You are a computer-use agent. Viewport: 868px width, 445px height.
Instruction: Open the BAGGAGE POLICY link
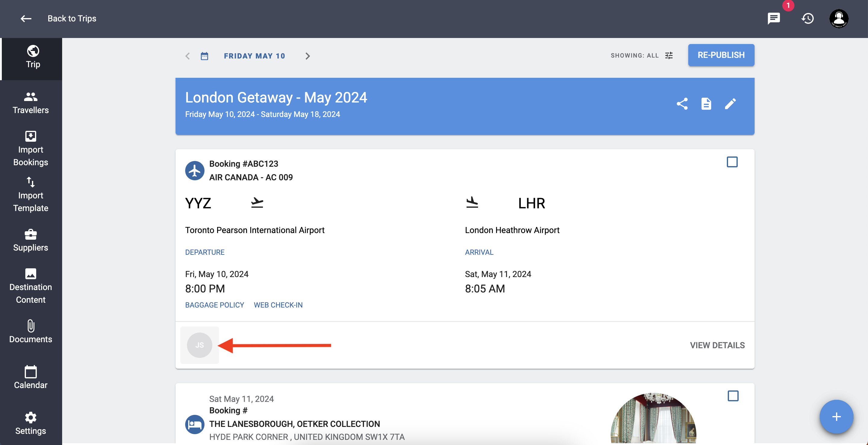pos(214,305)
